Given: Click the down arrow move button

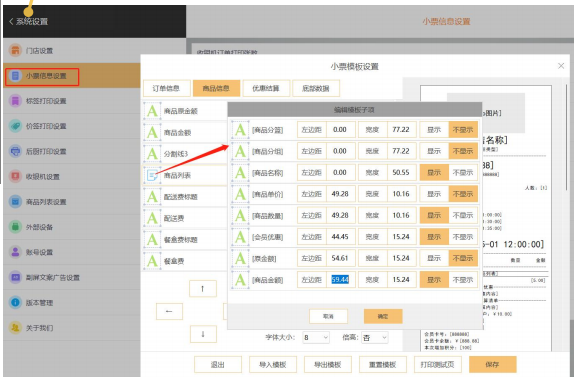Looking at the screenshot, I should 203,334.
